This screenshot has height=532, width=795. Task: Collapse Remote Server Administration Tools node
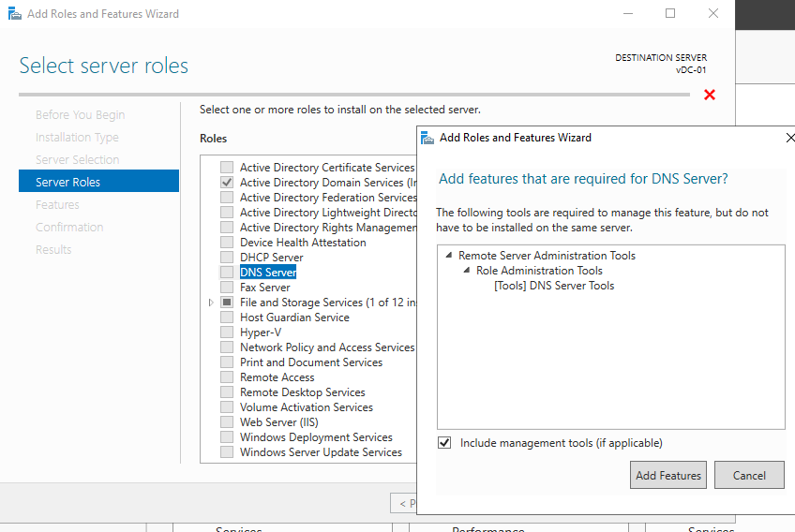click(x=449, y=256)
